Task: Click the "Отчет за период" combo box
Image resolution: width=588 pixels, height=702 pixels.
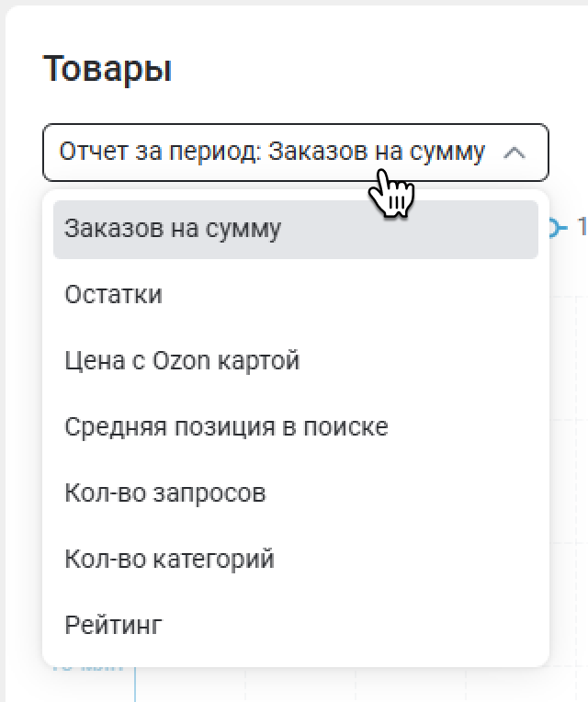Action: [x=295, y=153]
